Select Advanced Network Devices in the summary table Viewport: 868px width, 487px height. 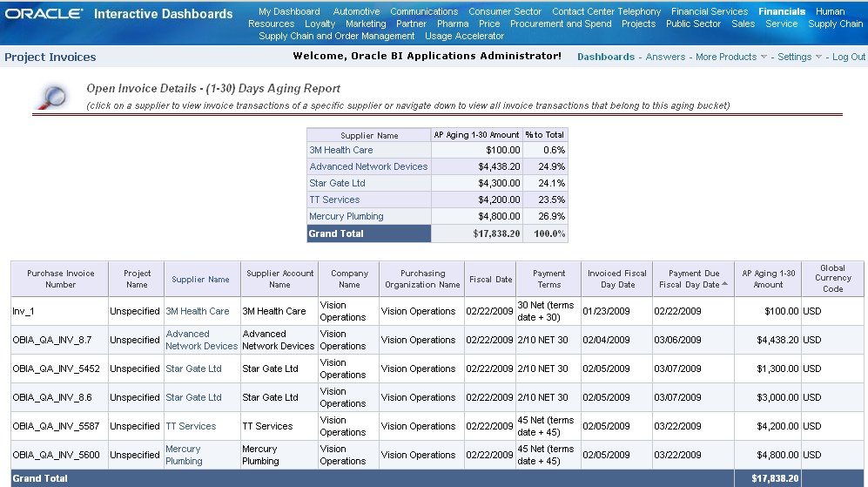click(368, 166)
